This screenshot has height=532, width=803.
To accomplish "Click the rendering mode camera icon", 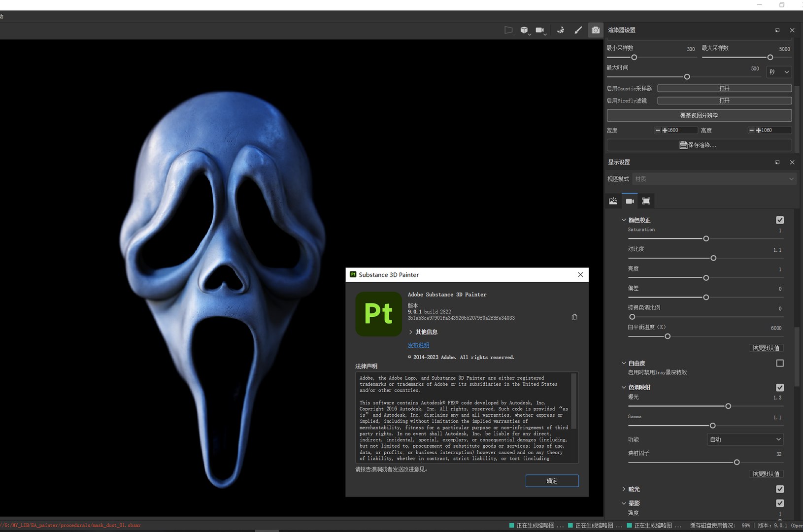I will point(596,30).
